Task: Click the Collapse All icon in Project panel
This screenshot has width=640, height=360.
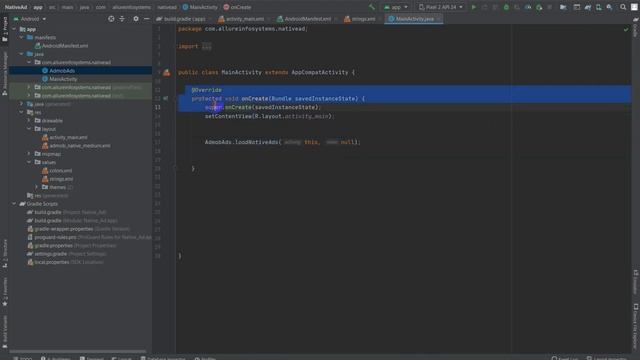Action: tap(122, 19)
